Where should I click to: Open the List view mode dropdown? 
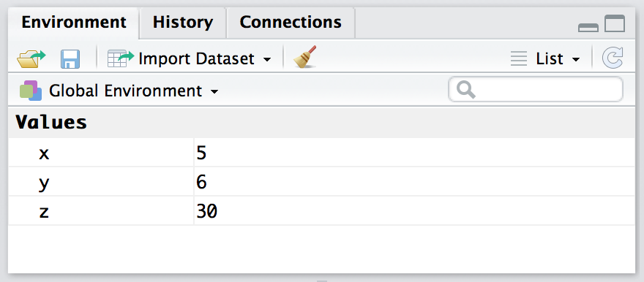tap(558, 59)
